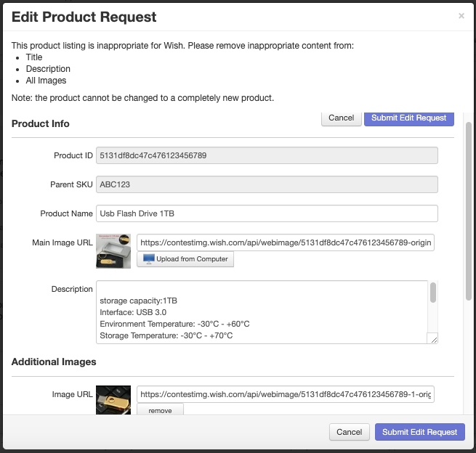This screenshot has height=453, width=476.
Task: Click Submit Edit Request beside Product Info
Action: coord(408,118)
